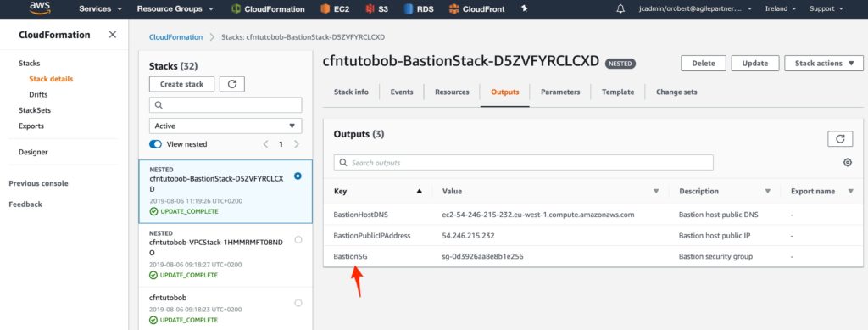
Task: Open Stacks in the side navigation
Action: 30,63
